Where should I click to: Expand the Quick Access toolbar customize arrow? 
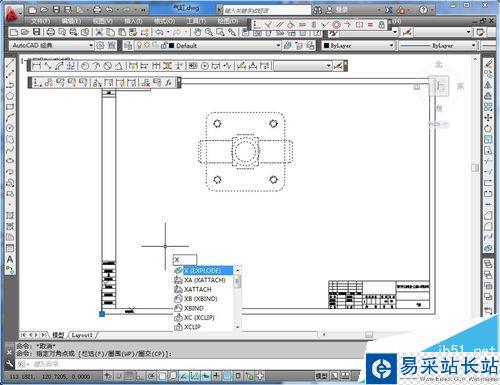143,10
